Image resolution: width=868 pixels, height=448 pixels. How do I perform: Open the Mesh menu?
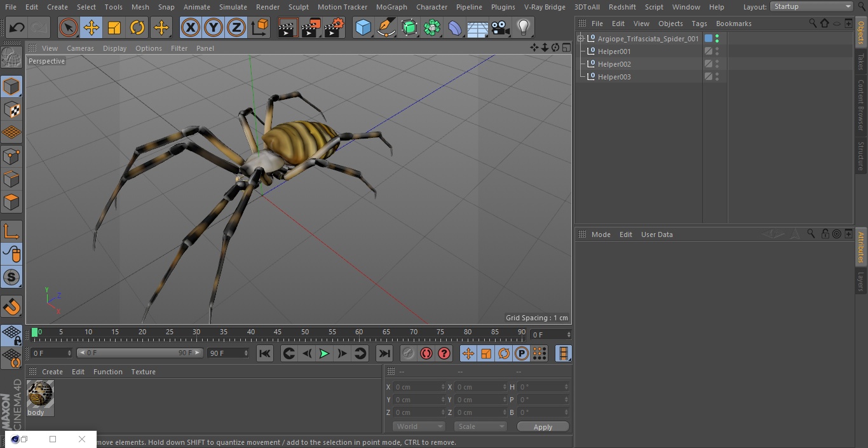[x=140, y=7]
